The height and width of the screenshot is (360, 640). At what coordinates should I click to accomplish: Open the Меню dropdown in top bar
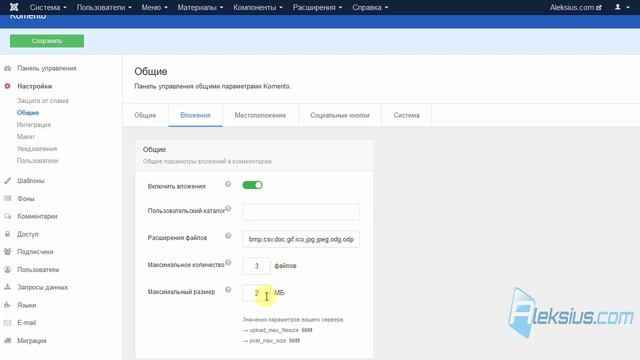tap(154, 7)
